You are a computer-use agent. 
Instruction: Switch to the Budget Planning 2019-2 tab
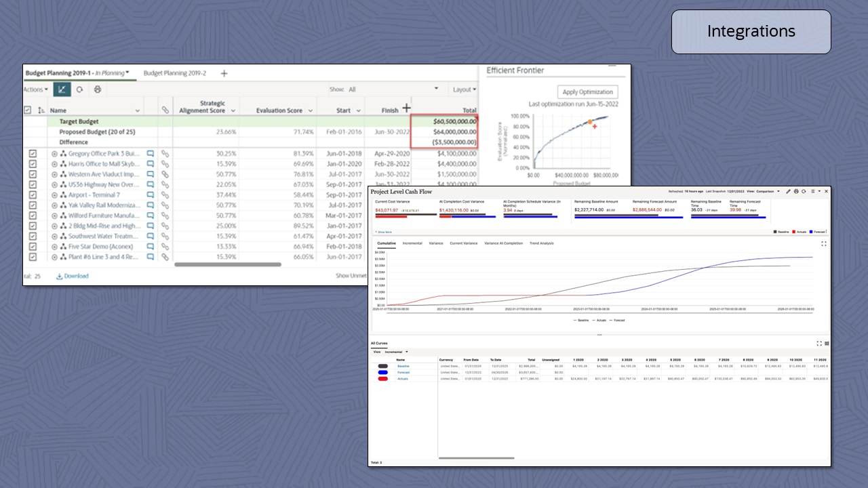pos(176,73)
